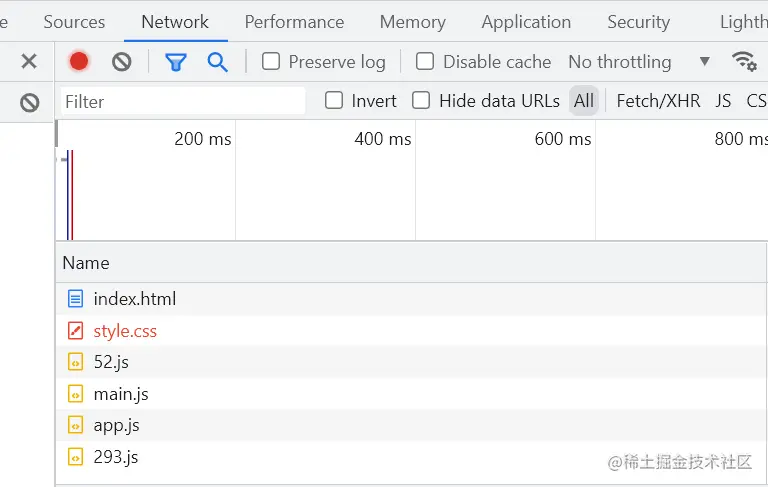This screenshot has width=768, height=487.
Task: Toggle the network filter funnel icon
Action: tap(176, 62)
